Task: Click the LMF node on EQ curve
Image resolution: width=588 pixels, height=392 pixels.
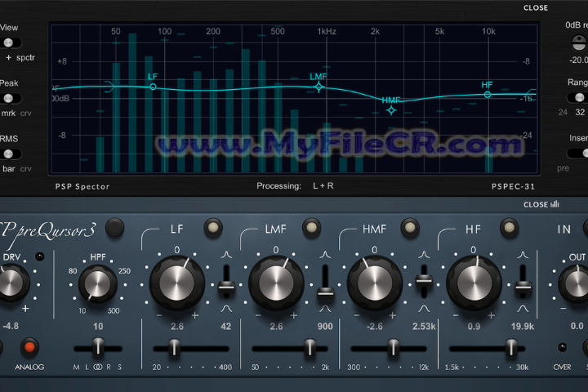Action: pos(318,87)
